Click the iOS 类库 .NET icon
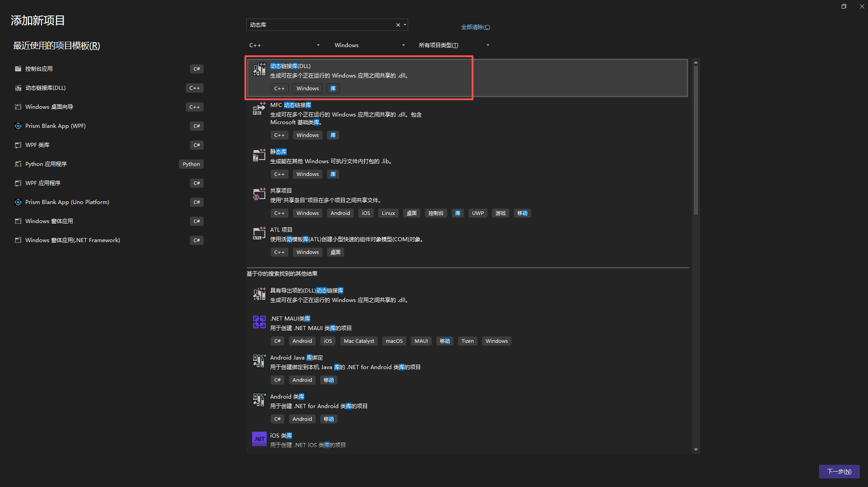The height and width of the screenshot is (487, 868). point(259,439)
